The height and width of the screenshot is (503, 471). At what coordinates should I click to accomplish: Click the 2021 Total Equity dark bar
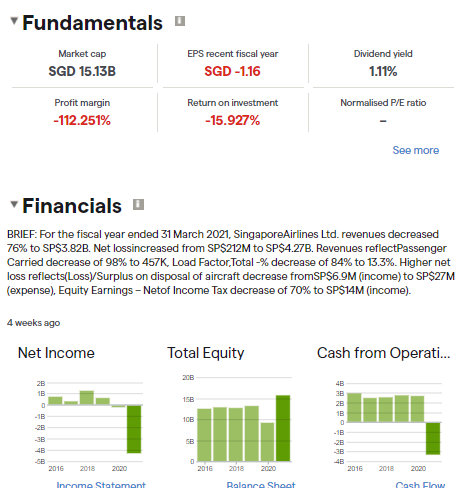tap(283, 428)
